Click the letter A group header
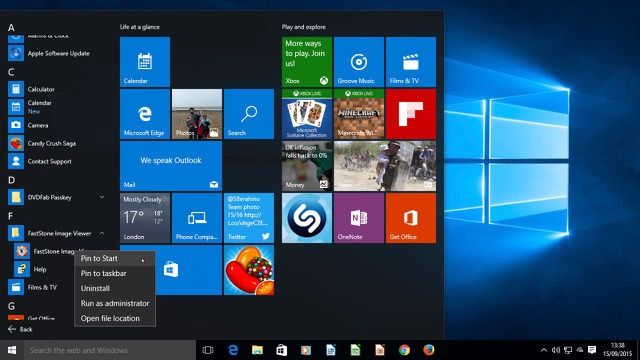The height and width of the screenshot is (360, 640). (x=11, y=28)
